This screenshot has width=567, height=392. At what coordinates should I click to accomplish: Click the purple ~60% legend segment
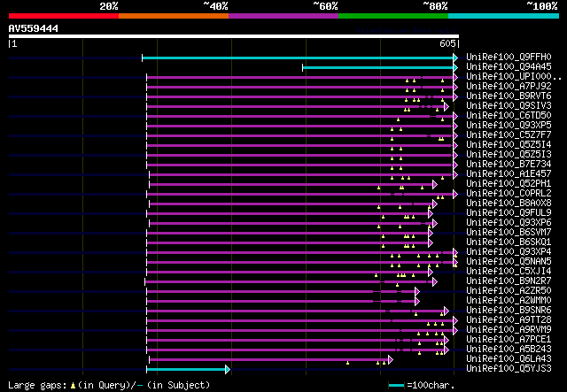tap(283, 16)
